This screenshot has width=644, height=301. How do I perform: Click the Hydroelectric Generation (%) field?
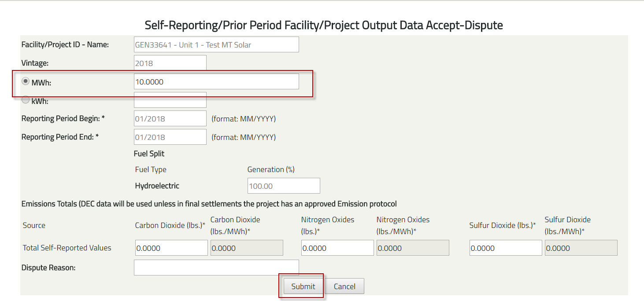tap(284, 186)
